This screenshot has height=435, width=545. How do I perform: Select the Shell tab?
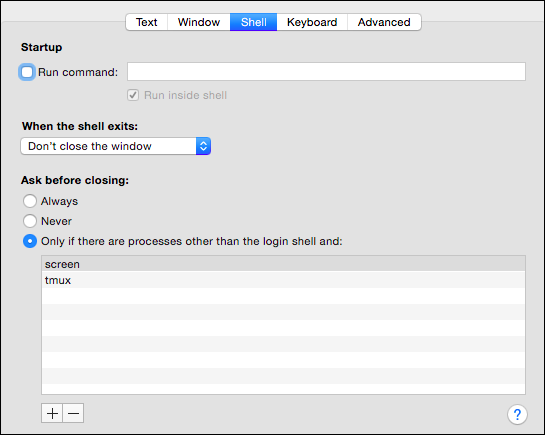click(x=253, y=22)
